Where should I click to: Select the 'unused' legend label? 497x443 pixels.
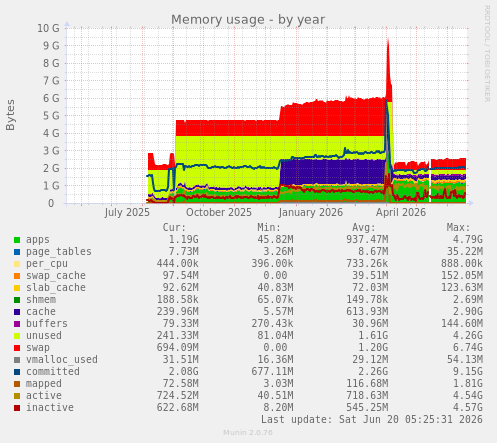coord(44,336)
